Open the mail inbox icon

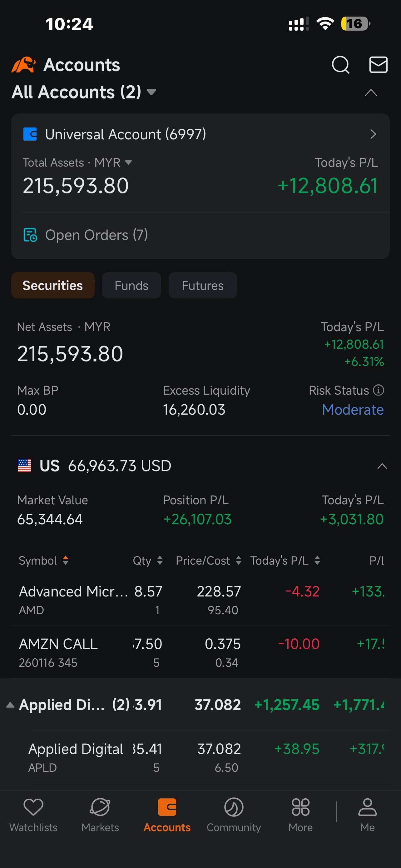(378, 65)
